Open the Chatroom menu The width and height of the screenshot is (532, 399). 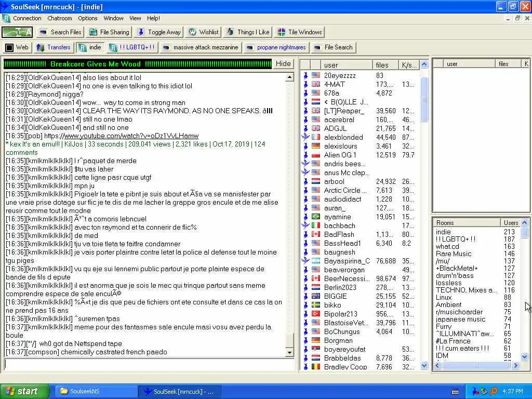[x=60, y=18]
